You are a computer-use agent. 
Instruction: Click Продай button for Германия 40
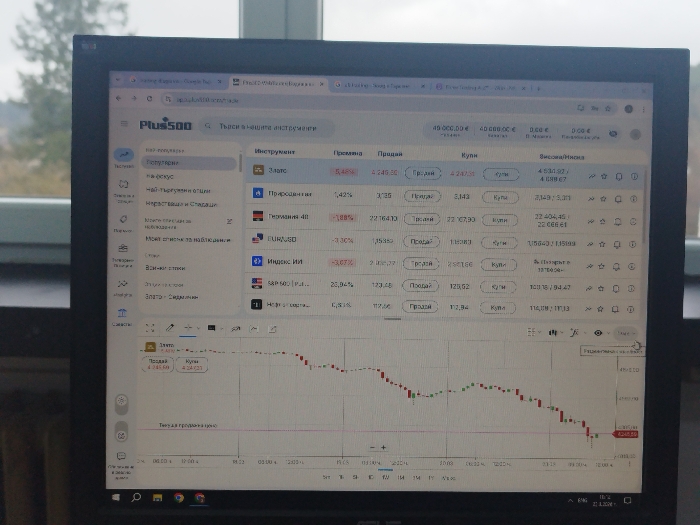point(422,219)
